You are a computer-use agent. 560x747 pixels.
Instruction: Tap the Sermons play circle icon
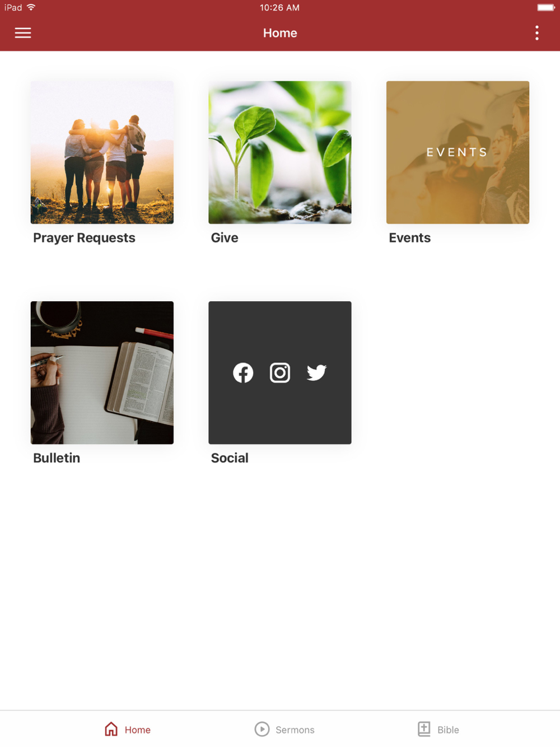[262, 729]
